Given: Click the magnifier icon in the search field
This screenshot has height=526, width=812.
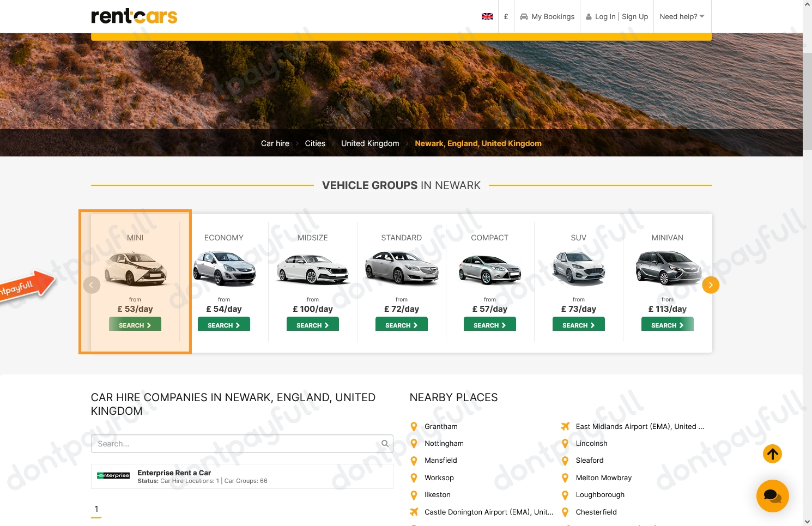Looking at the screenshot, I should (x=385, y=443).
